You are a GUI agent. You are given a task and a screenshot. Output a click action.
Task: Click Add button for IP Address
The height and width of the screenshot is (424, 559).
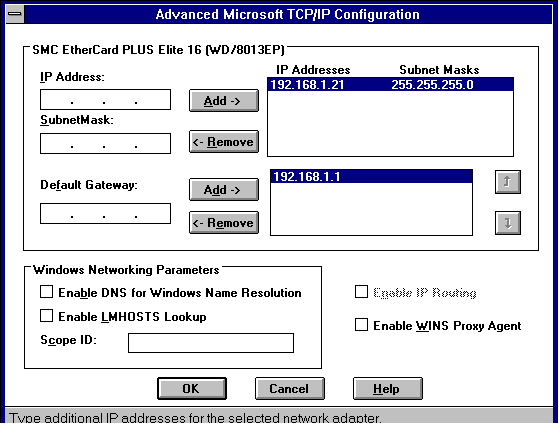[x=224, y=101]
